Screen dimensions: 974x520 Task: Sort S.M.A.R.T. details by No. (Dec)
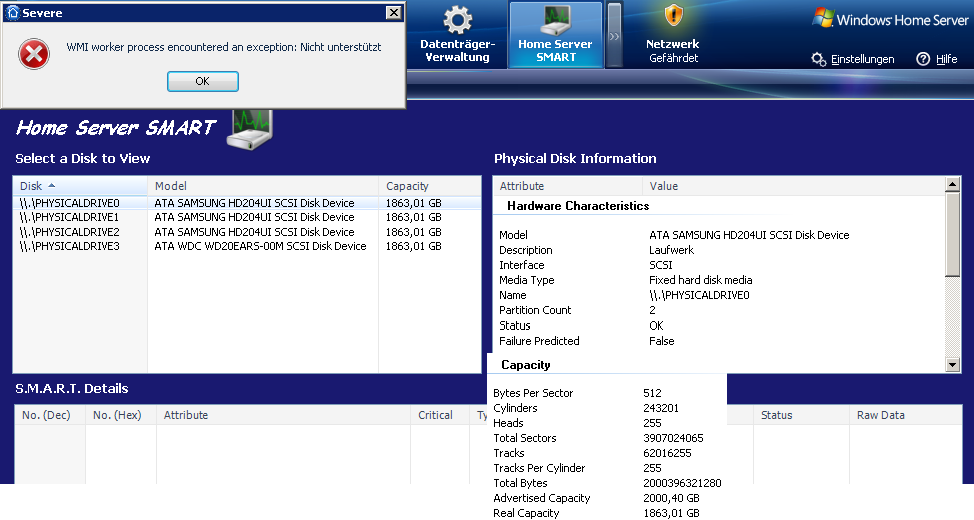pos(50,415)
